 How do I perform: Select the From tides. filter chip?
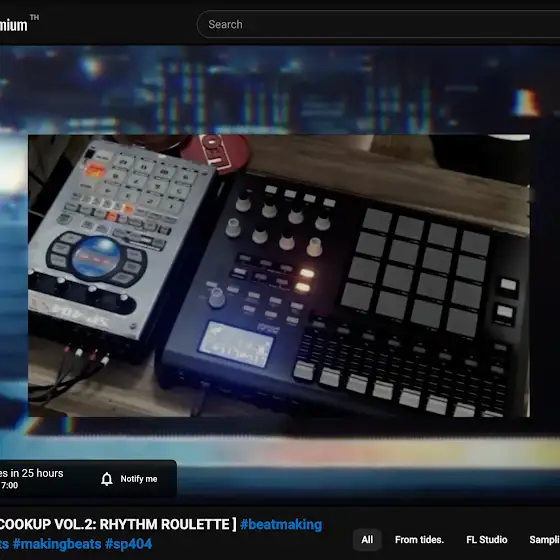pos(419,540)
